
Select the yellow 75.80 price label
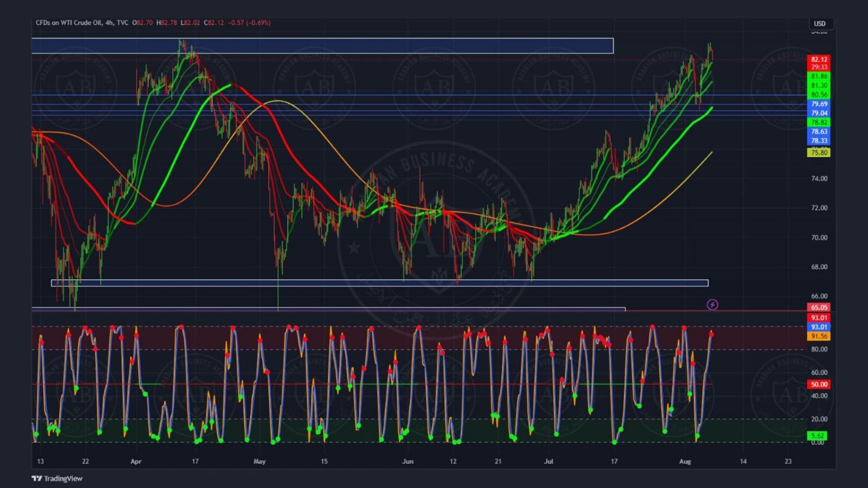(819, 153)
